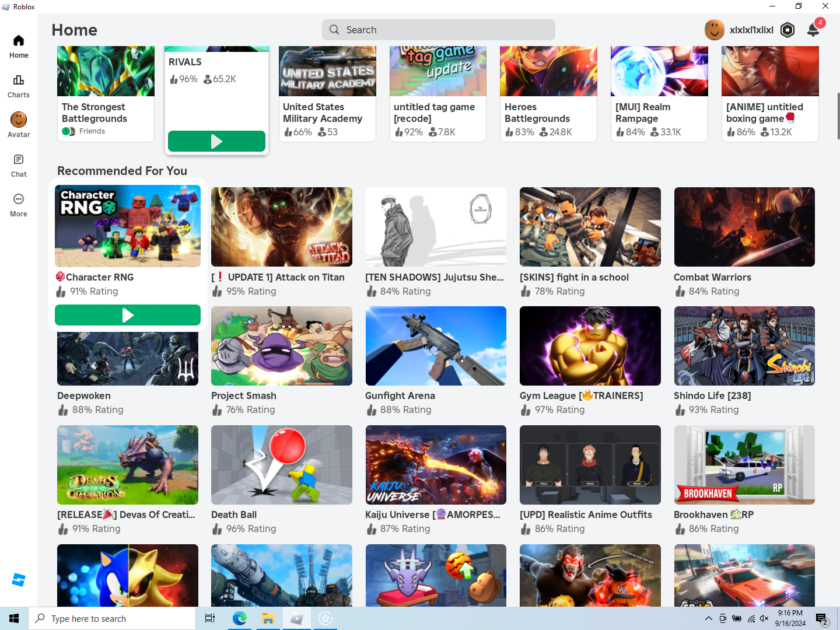This screenshot has width=840, height=630.
Task: Play Character RNG with green play button
Action: [128, 315]
